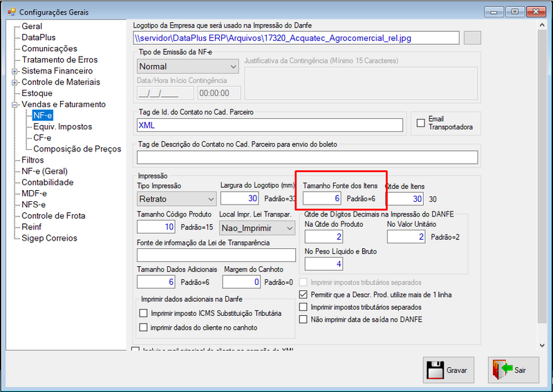Expand the Controle de Materiais tree node
This screenshot has height=392, width=553.
(15, 82)
